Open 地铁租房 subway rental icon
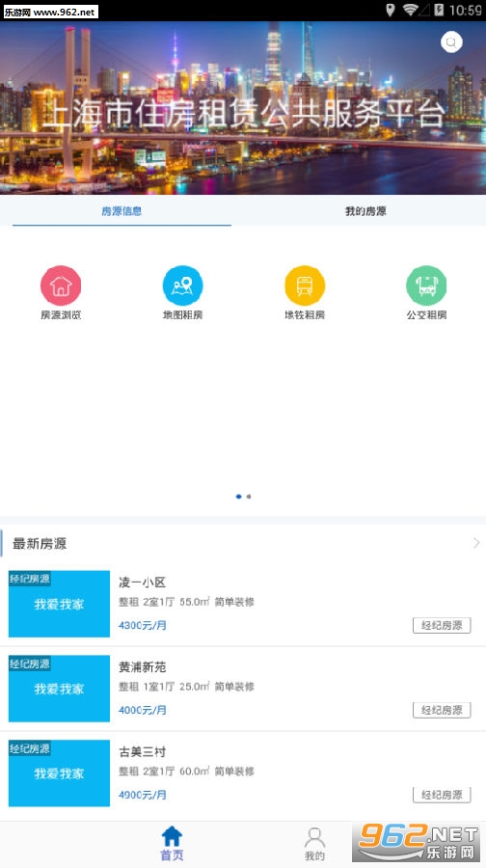 pos(305,285)
